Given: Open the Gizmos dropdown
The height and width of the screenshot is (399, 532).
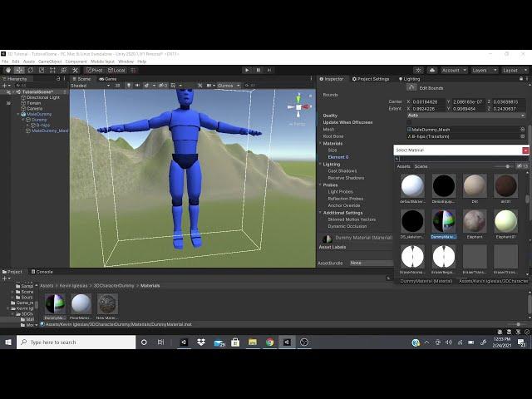Looking at the screenshot, I should 229,86.
